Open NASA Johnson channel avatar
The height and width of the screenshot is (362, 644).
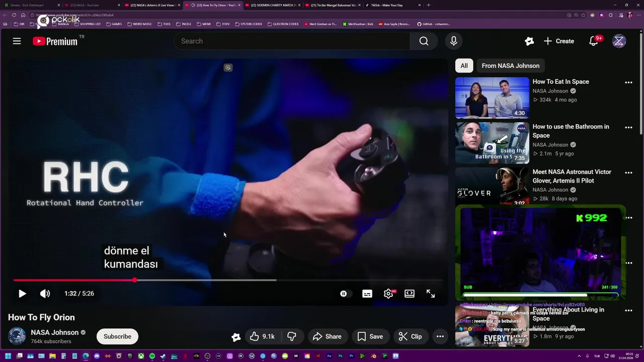(17, 336)
